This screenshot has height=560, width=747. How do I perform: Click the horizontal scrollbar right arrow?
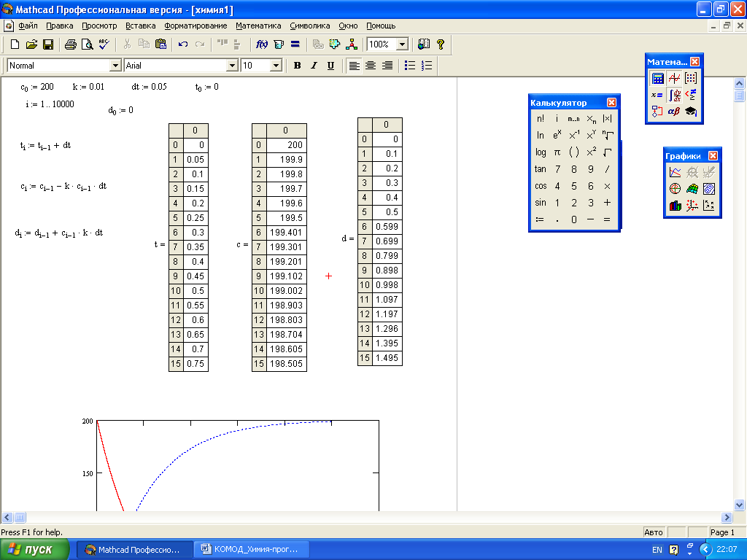click(x=727, y=518)
